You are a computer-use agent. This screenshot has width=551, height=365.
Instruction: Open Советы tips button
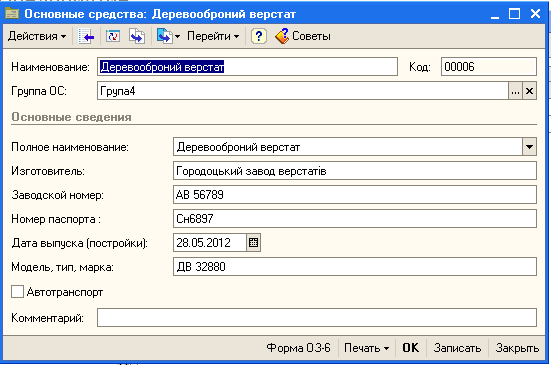tap(303, 36)
